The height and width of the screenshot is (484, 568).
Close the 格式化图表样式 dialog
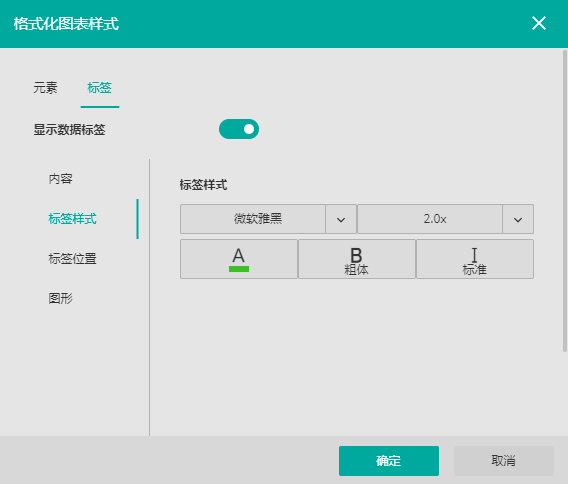tap(539, 24)
